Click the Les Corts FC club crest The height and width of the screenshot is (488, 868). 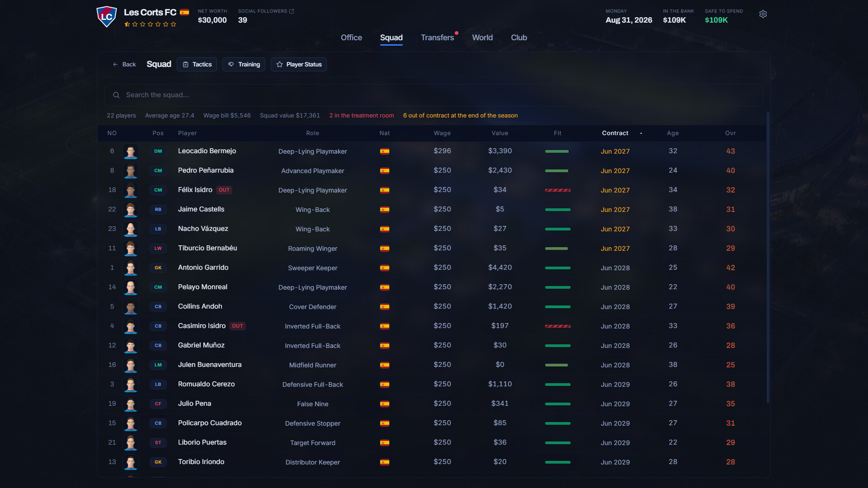[x=107, y=17]
